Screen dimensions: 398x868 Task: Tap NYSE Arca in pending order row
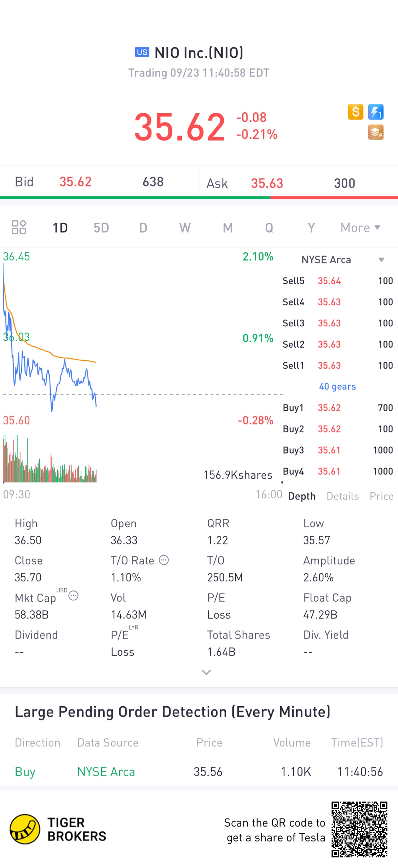106,772
